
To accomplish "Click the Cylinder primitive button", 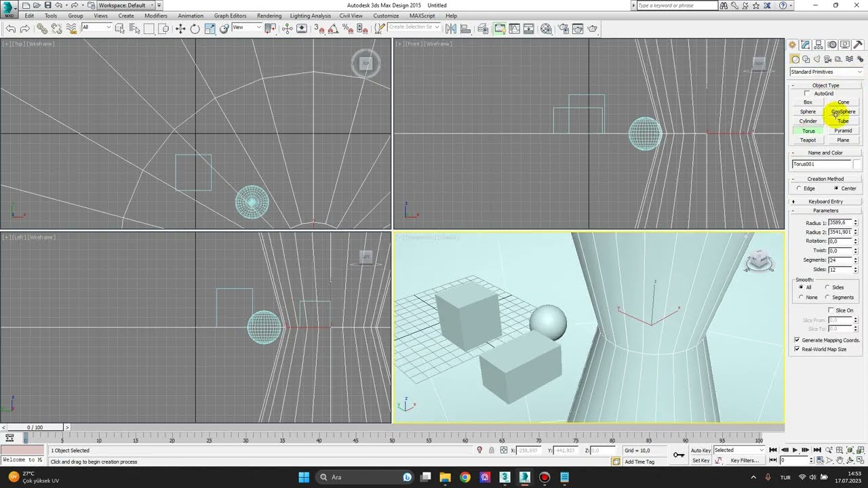I will [x=808, y=121].
